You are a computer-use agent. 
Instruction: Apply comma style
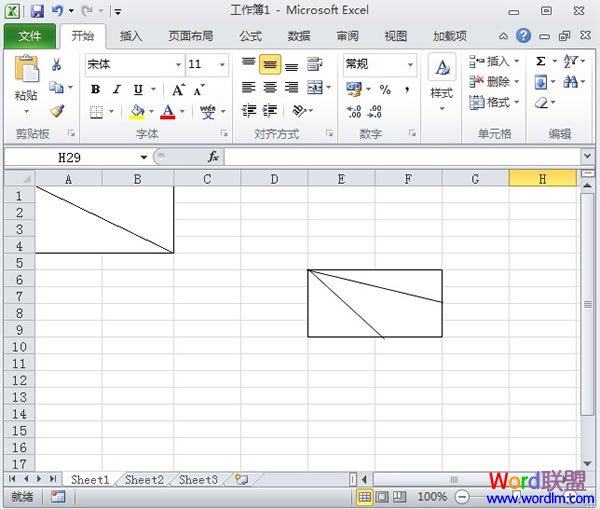click(407, 90)
